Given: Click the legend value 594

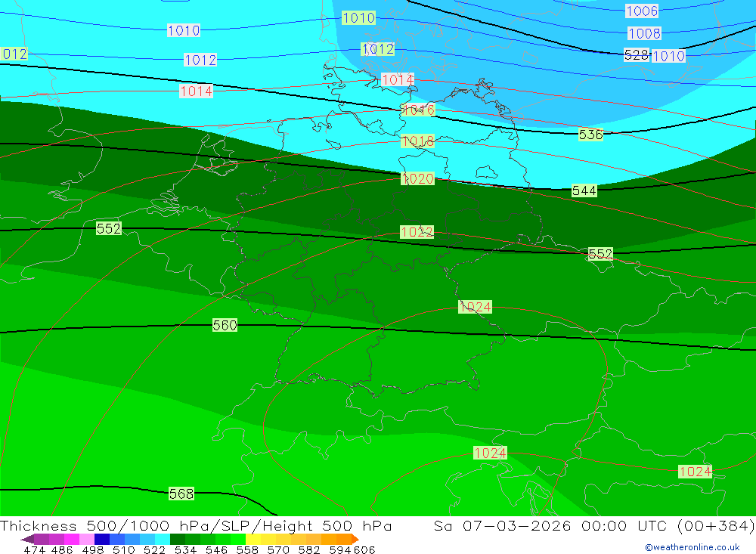Looking at the screenshot, I should coord(339,549).
